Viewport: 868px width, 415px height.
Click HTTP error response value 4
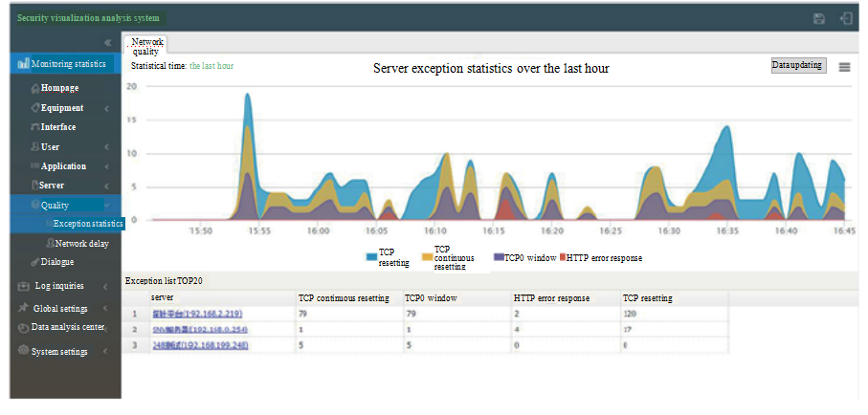coord(516,330)
